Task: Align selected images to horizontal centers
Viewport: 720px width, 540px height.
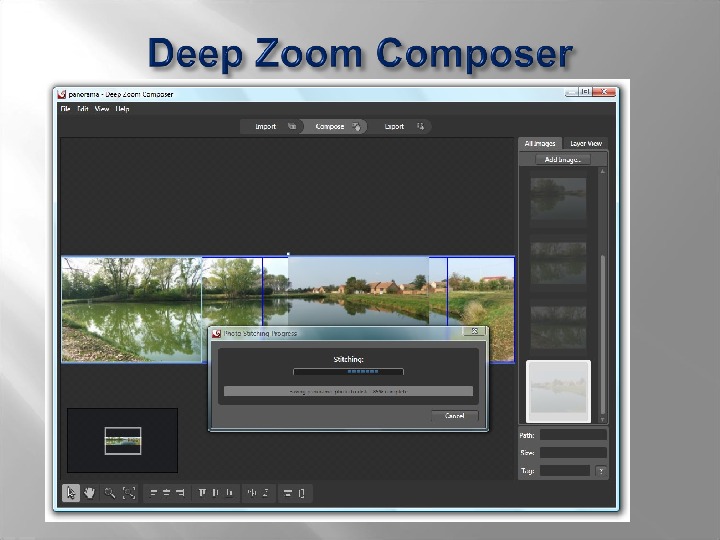Action: point(167,493)
